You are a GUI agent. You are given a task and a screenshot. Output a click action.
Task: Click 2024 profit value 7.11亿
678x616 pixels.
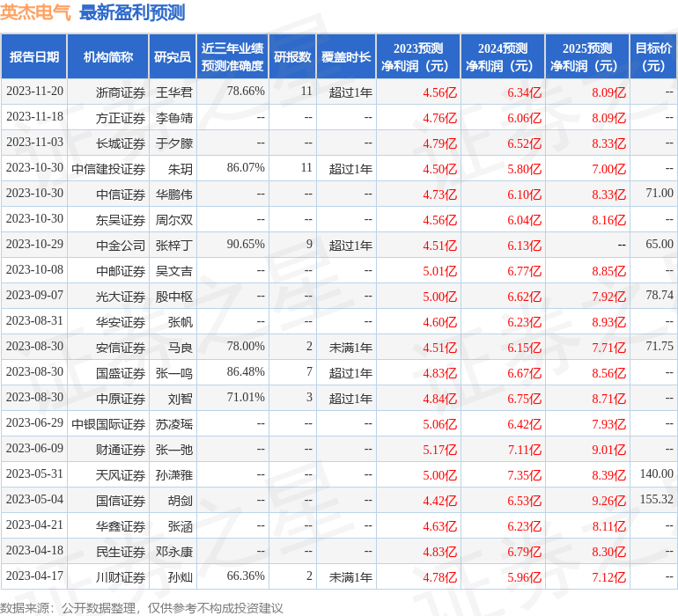525,450
